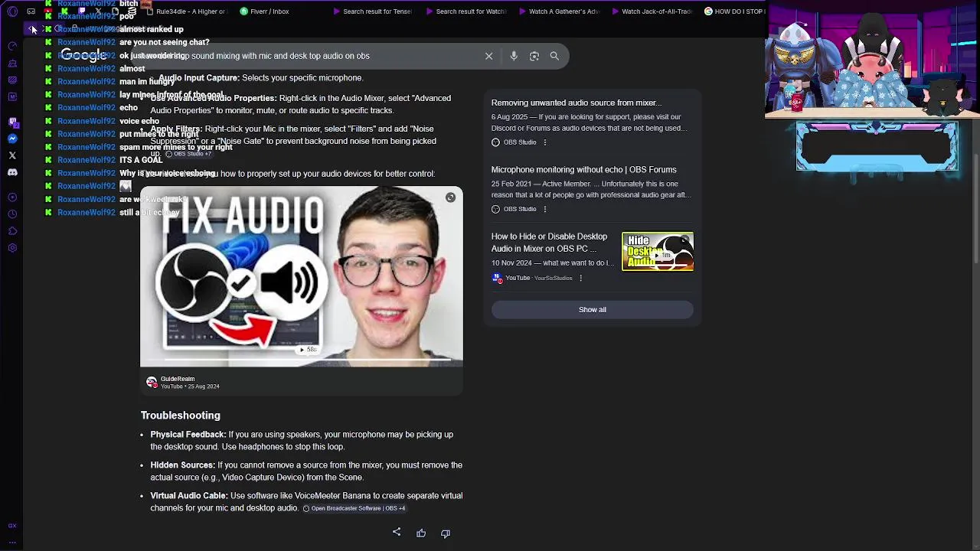Play the 58s video preview button

(x=307, y=350)
